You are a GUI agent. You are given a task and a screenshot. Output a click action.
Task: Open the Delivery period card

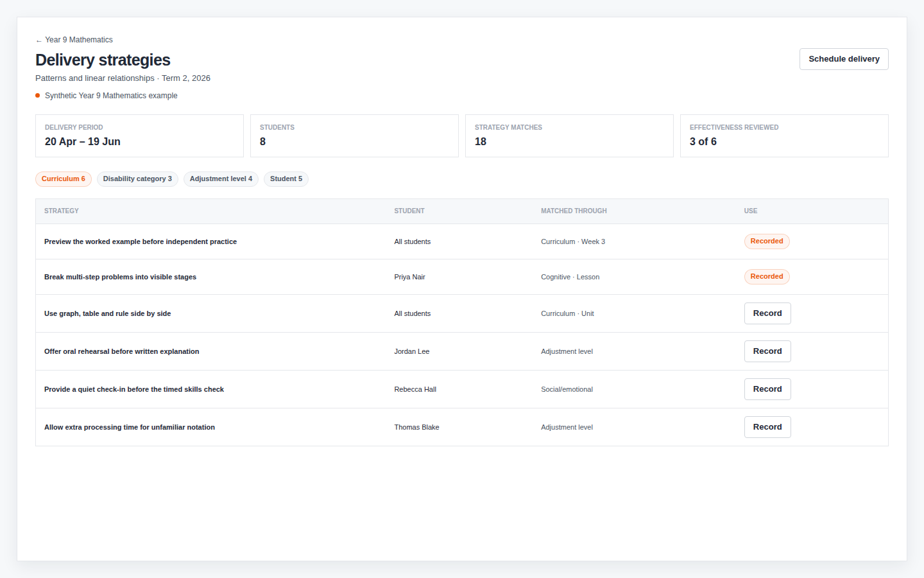click(x=139, y=136)
